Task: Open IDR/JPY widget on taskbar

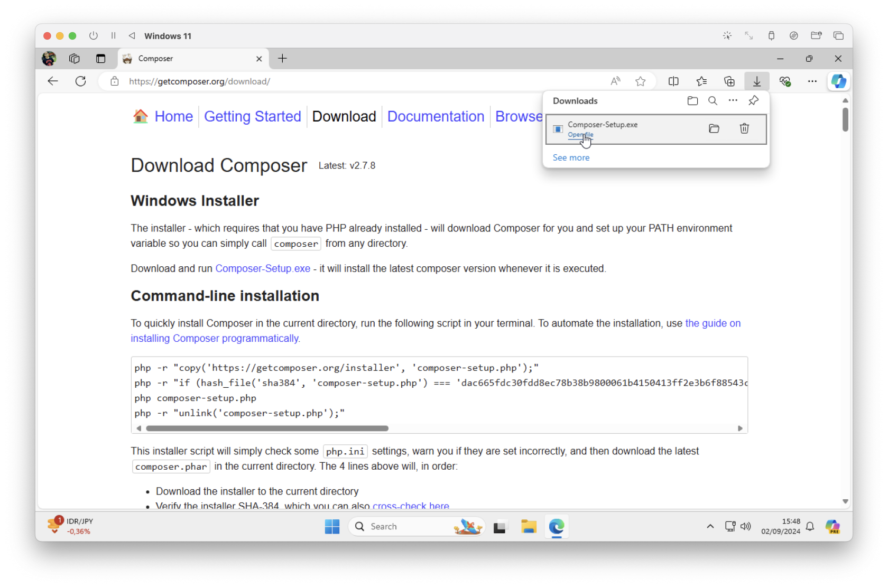Action: (x=70, y=526)
